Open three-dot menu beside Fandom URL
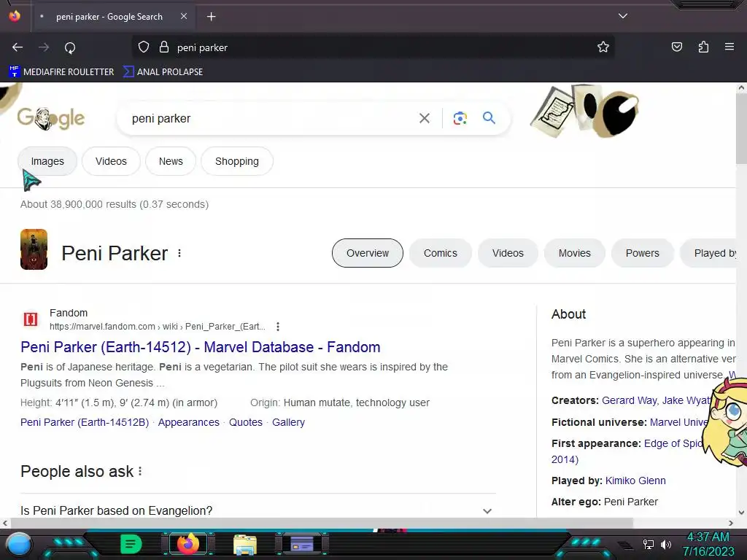 click(278, 327)
